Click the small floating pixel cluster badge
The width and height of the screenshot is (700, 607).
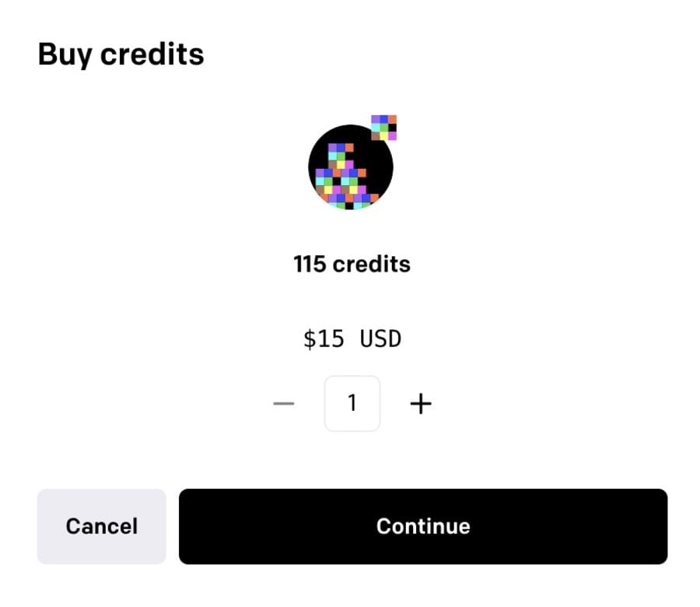384,128
